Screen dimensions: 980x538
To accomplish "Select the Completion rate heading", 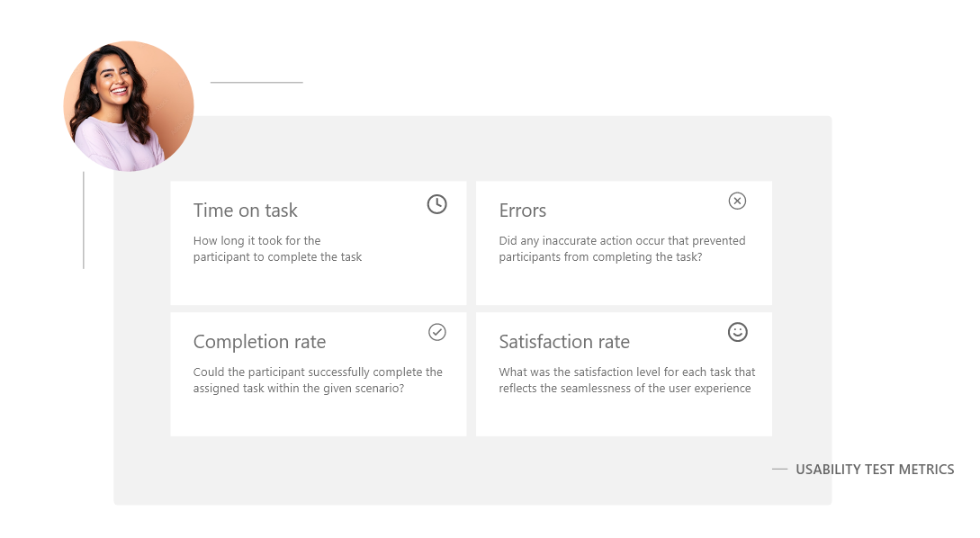I will pos(259,342).
